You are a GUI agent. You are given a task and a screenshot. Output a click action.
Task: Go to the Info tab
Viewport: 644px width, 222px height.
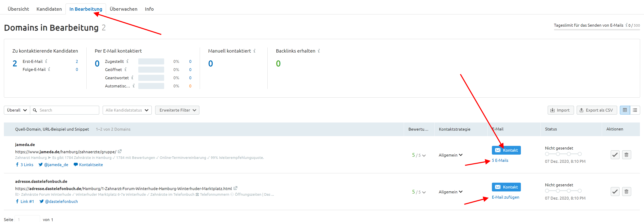pyautogui.click(x=149, y=9)
